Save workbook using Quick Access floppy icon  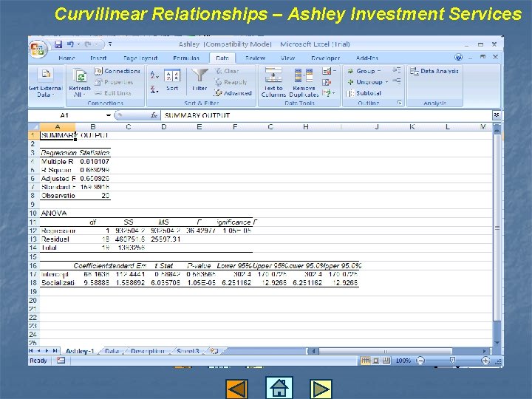[x=58, y=44]
